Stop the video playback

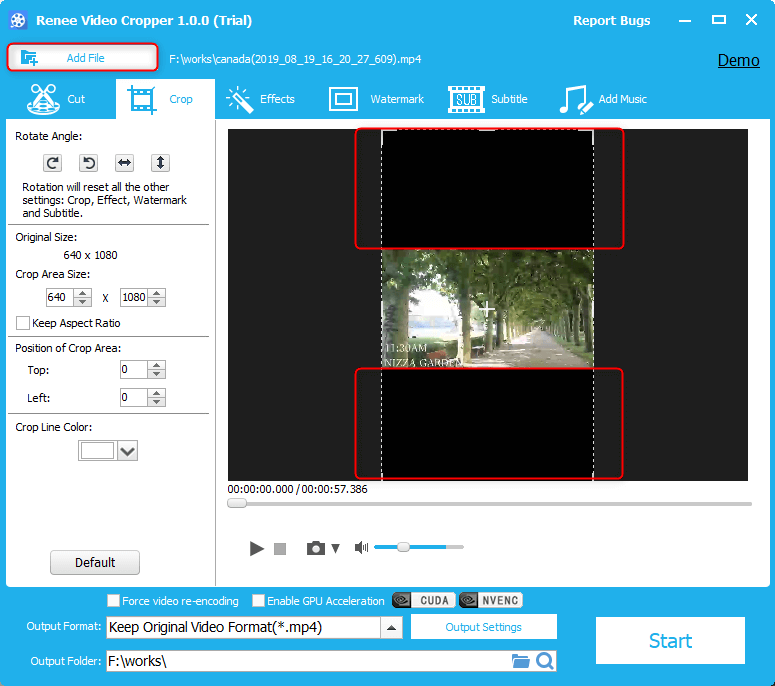click(x=280, y=549)
